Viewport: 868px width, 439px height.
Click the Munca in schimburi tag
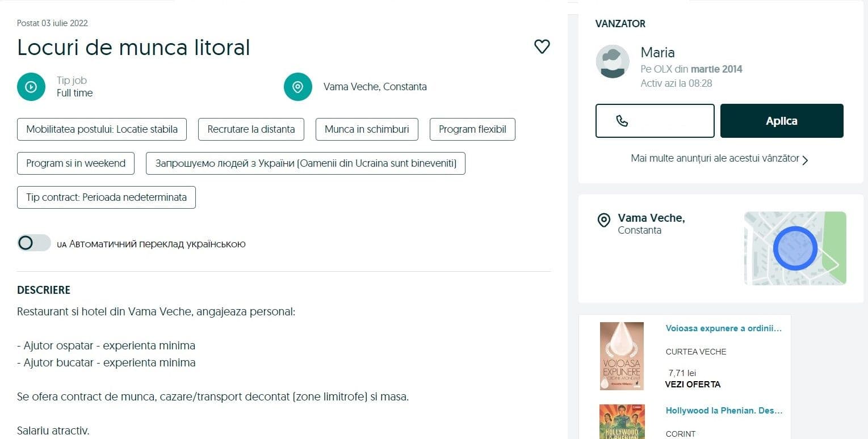pyautogui.click(x=367, y=129)
